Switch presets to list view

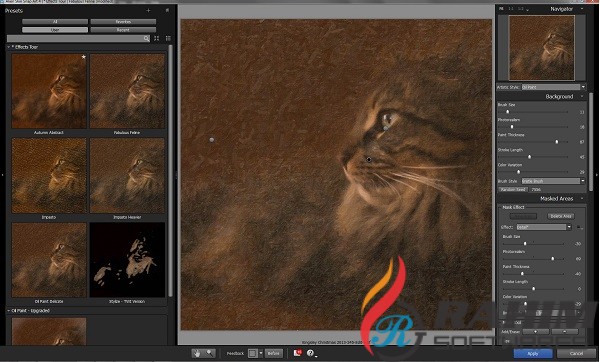[x=168, y=39]
